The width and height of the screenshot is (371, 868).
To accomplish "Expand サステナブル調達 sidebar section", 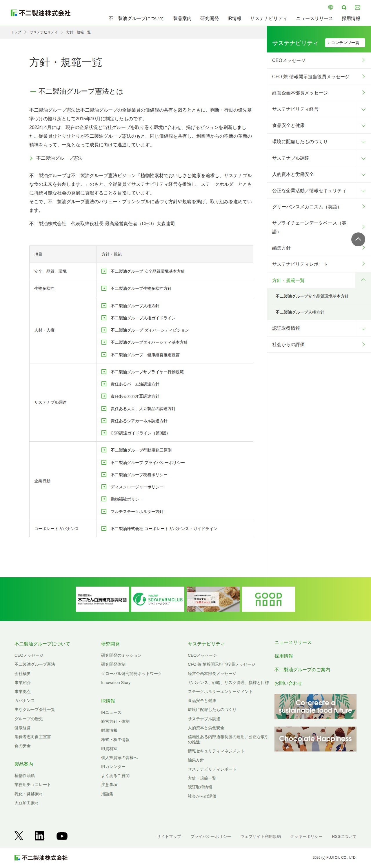I will [x=363, y=158].
